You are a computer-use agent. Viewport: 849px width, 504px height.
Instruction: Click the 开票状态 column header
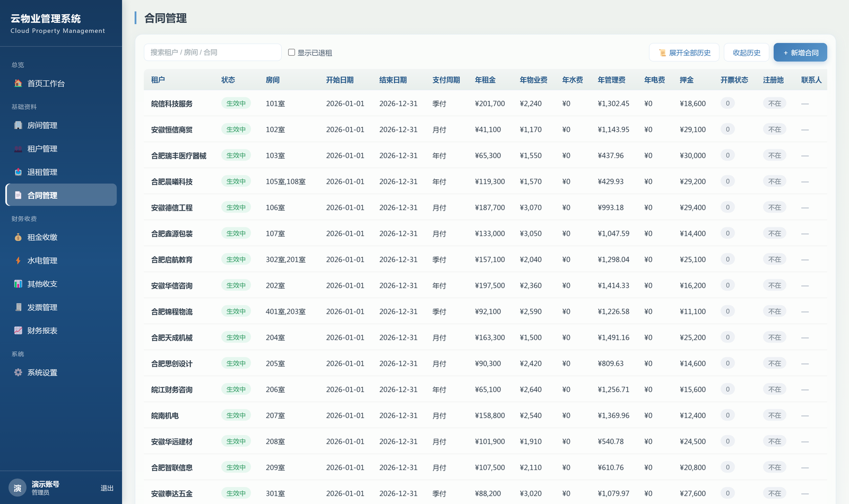click(734, 80)
